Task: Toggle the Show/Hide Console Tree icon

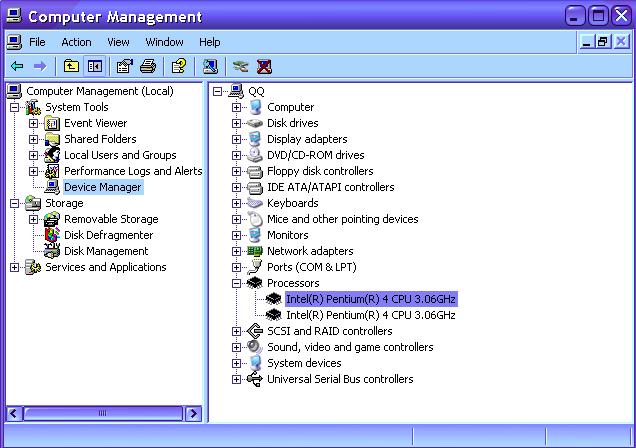Action: coord(95,66)
